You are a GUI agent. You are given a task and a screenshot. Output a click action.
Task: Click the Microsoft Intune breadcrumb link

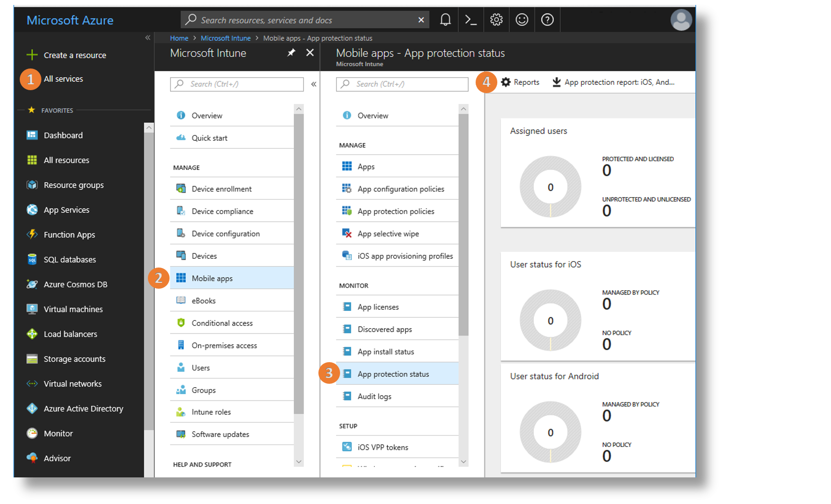225,38
